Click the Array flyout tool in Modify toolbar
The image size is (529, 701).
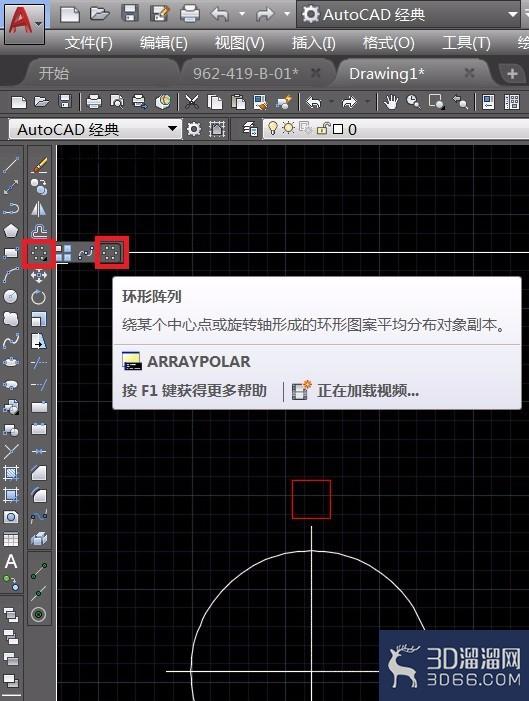[39, 253]
